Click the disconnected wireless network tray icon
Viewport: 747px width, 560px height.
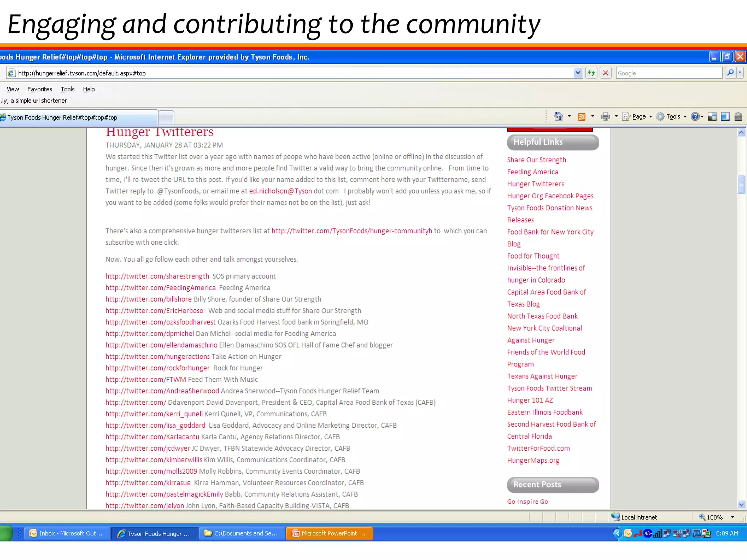click(x=677, y=533)
